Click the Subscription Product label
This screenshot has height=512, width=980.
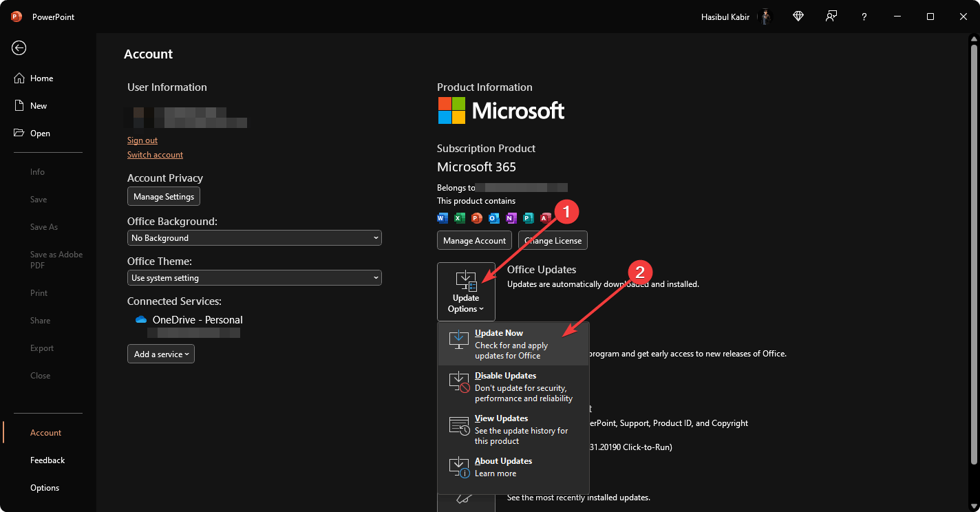click(x=486, y=149)
